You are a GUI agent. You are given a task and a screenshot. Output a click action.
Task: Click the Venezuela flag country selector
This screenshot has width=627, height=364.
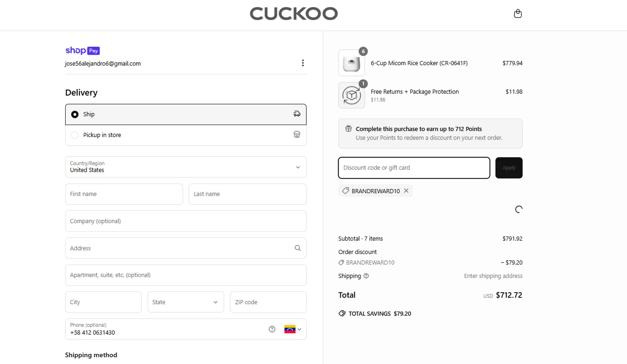click(x=293, y=329)
